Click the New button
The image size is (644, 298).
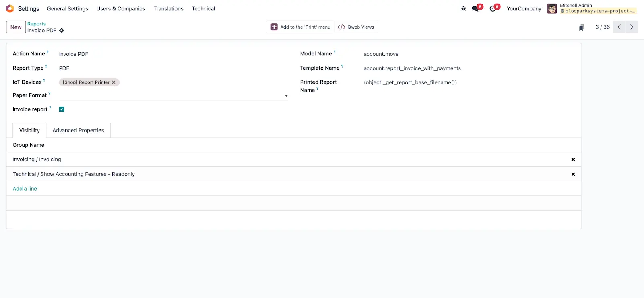tap(16, 27)
